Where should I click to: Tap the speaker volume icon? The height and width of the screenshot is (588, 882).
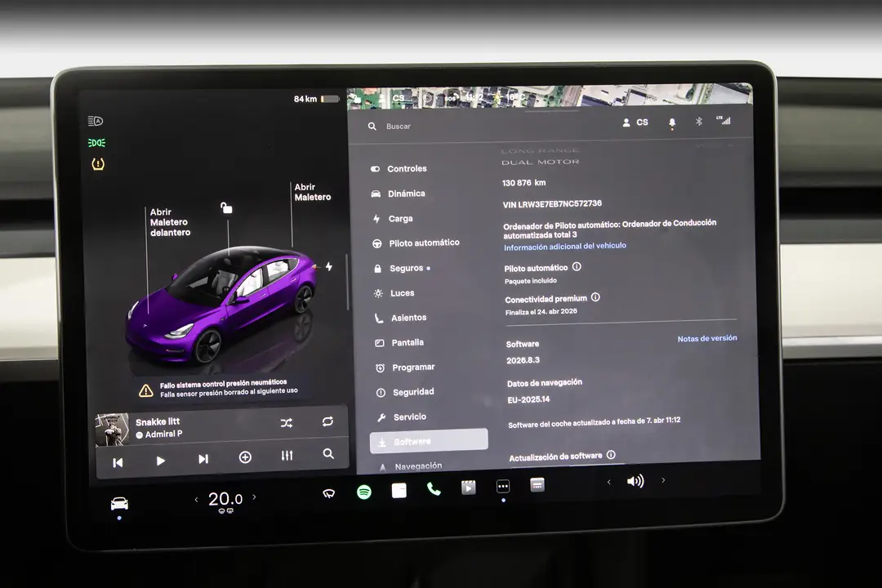[x=635, y=481]
